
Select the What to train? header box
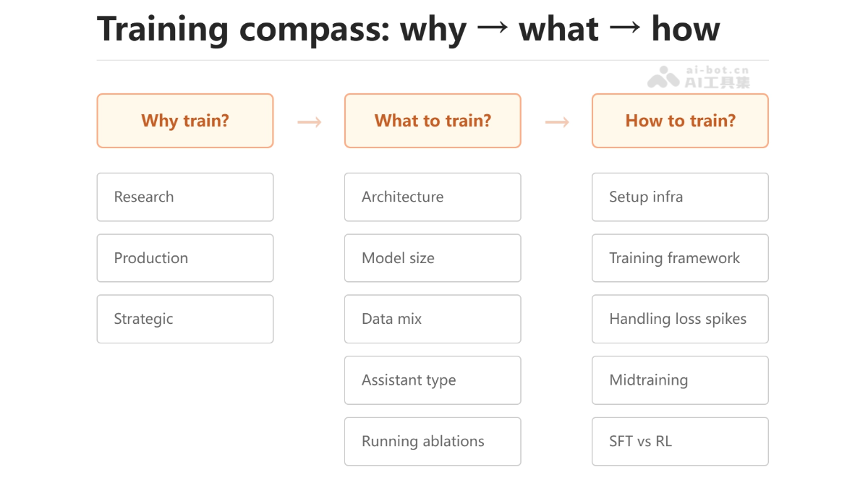click(x=433, y=121)
